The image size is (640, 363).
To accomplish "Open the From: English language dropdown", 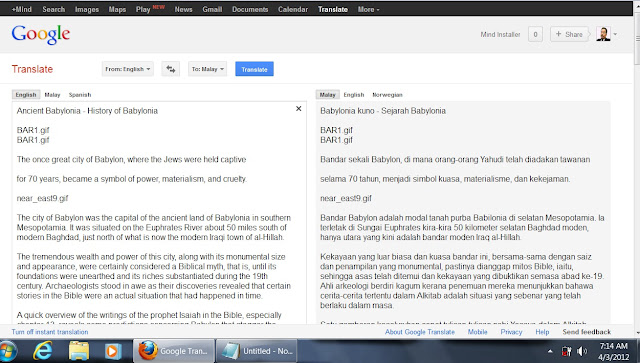I will [x=127, y=69].
